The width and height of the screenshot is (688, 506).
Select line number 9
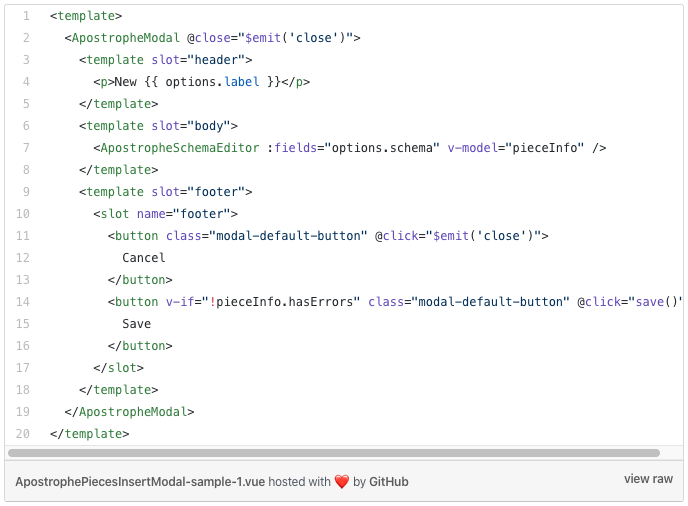(26, 192)
